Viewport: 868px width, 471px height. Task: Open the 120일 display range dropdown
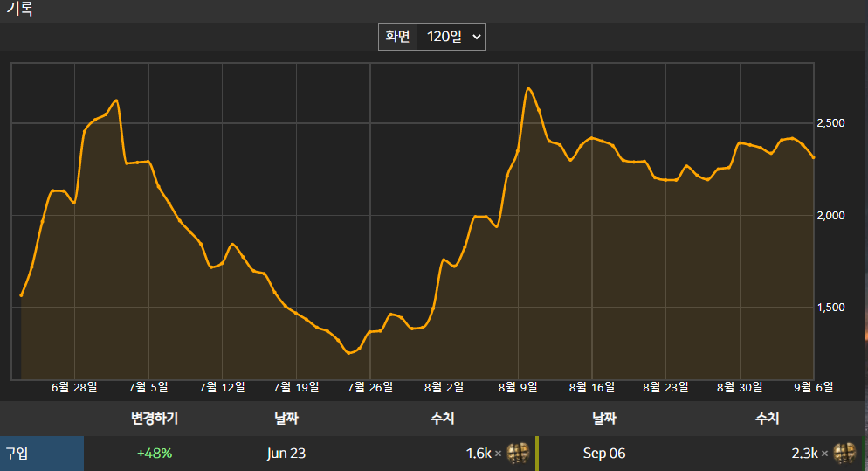pos(451,37)
